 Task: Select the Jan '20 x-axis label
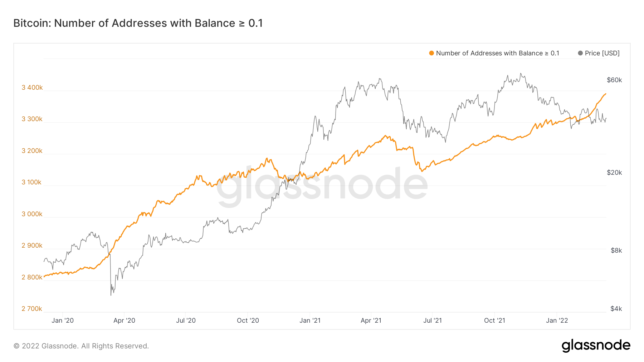[63, 321]
